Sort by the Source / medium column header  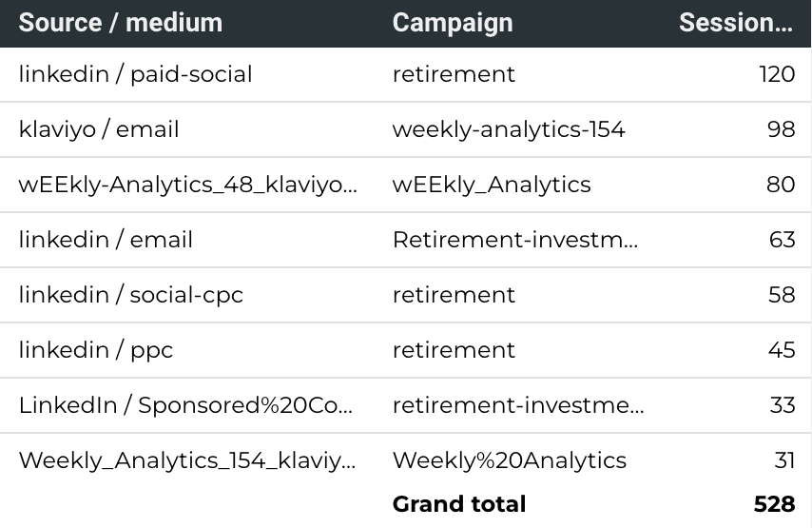coord(120,23)
